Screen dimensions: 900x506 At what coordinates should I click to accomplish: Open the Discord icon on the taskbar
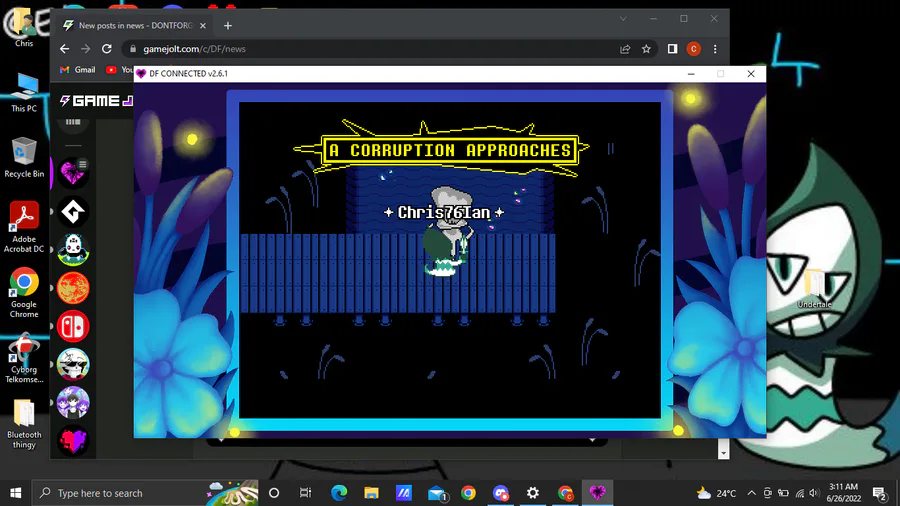pos(501,493)
